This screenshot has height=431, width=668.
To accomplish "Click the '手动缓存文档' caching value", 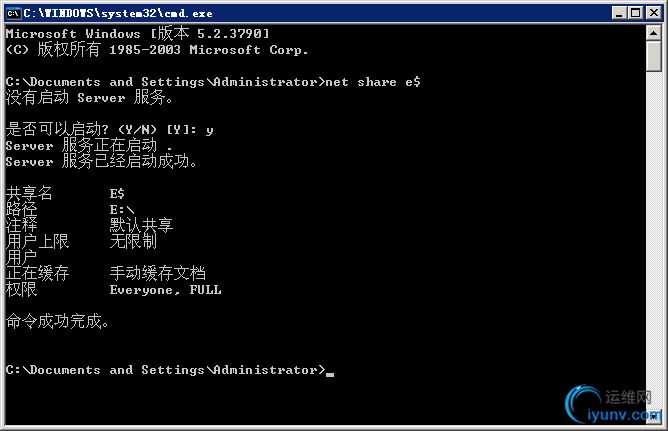I will coord(158,273).
